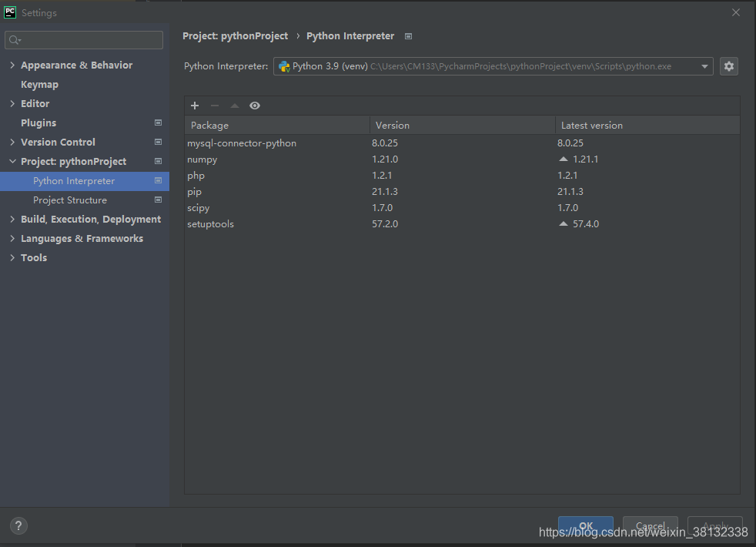This screenshot has height=547, width=756.
Task: Expand the Tools section
Action: (x=12, y=258)
